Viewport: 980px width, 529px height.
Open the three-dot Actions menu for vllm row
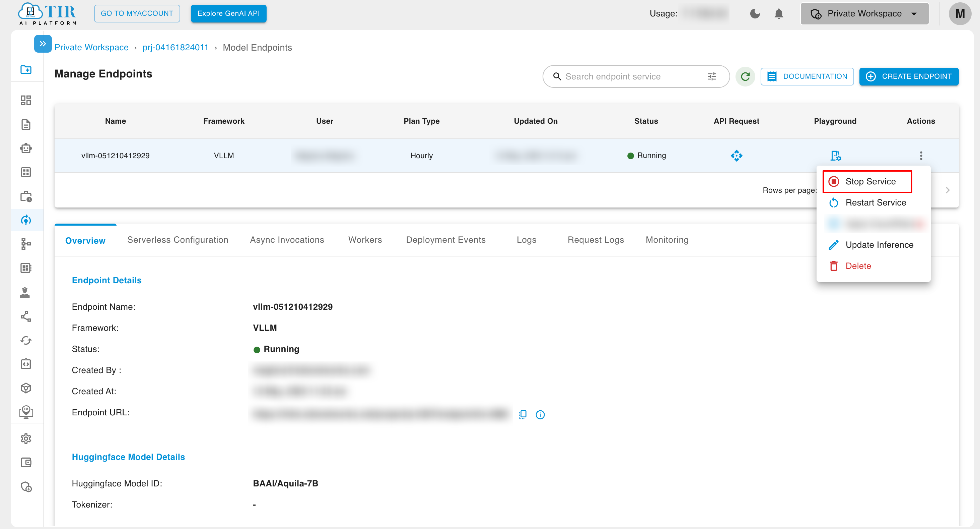pos(921,156)
